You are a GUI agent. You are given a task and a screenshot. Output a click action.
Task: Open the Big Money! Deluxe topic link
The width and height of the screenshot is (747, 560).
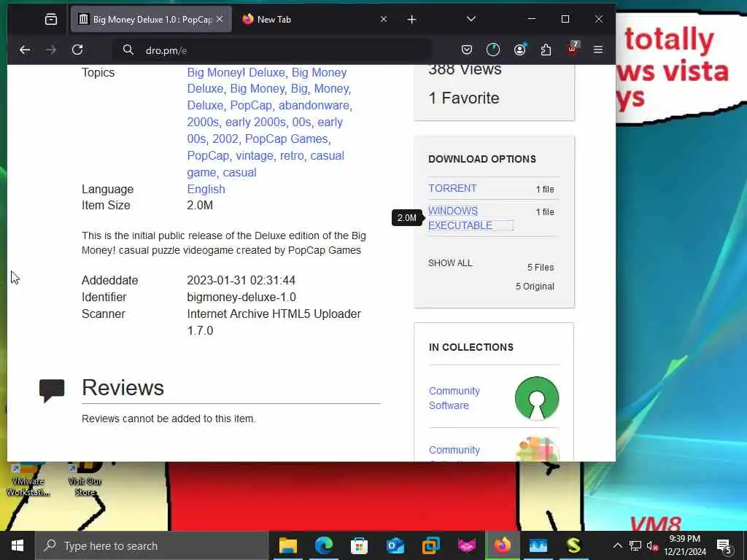click(x=236, y=72)
